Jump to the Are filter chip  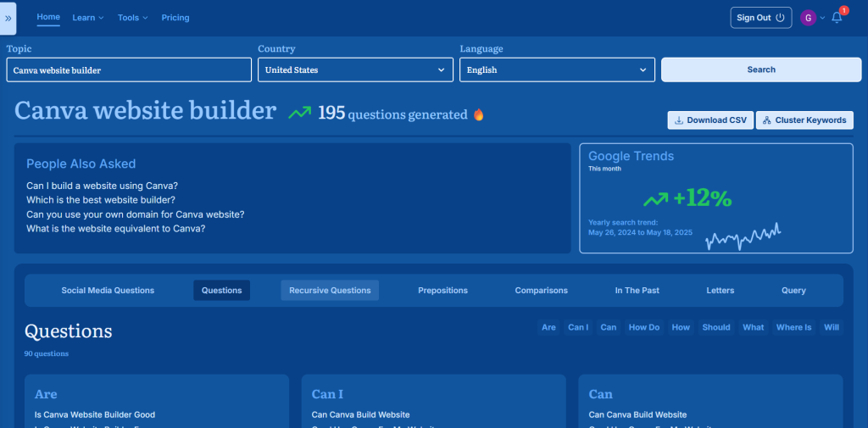(x=548, y=327)
